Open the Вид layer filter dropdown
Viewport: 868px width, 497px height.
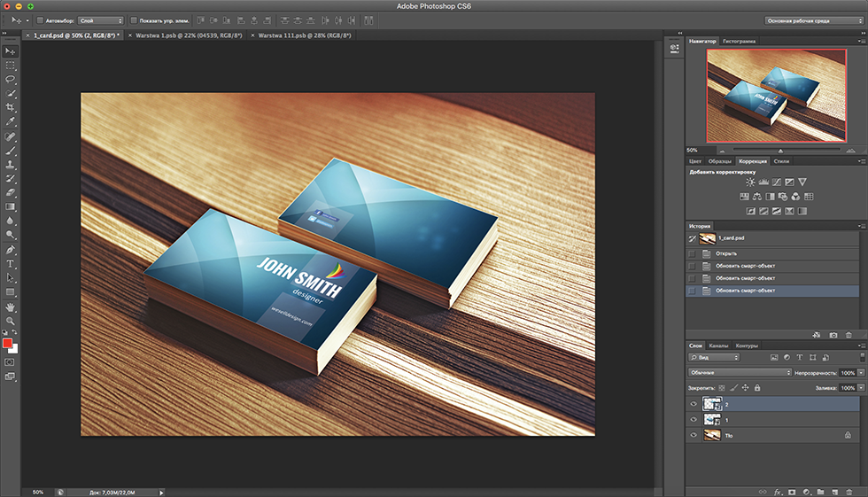714,358
